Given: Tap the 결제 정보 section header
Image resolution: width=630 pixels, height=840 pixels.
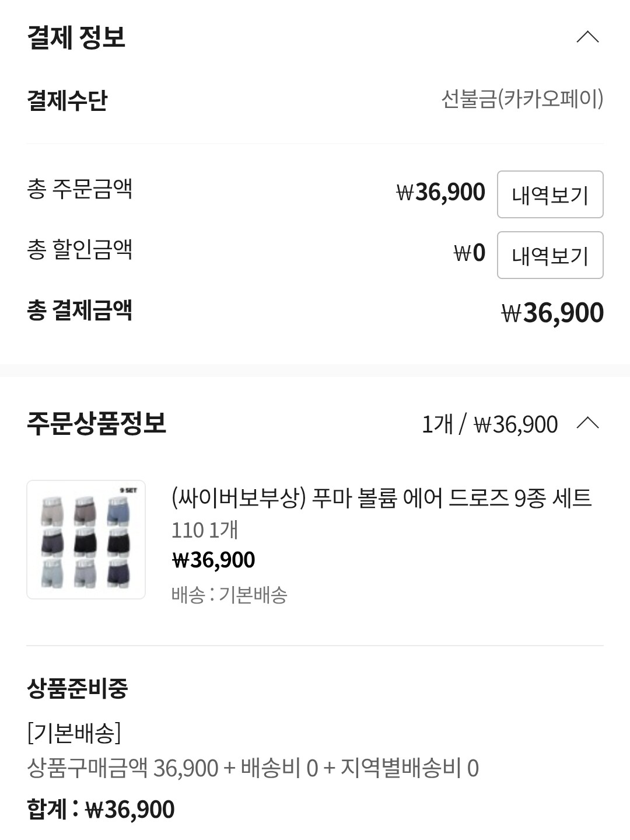Looking at the screenshot, I should [x=76, y=37].
